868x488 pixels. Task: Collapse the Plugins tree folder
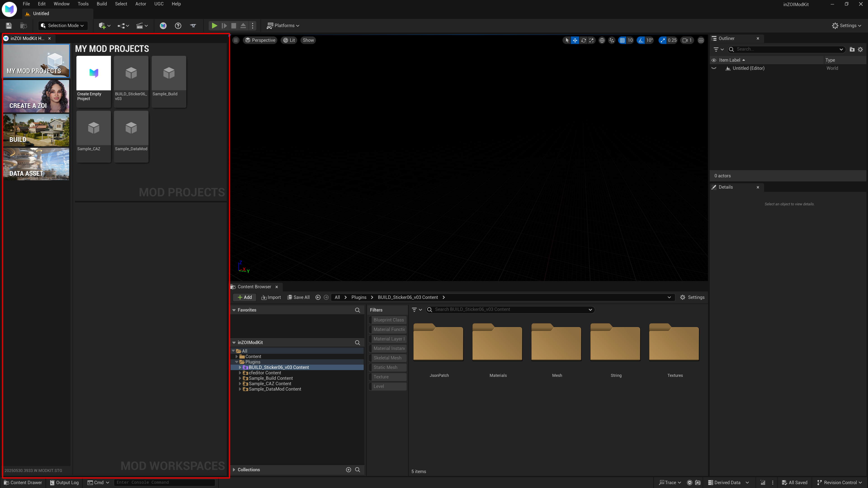pyautogui.click(x=236, y=362)
